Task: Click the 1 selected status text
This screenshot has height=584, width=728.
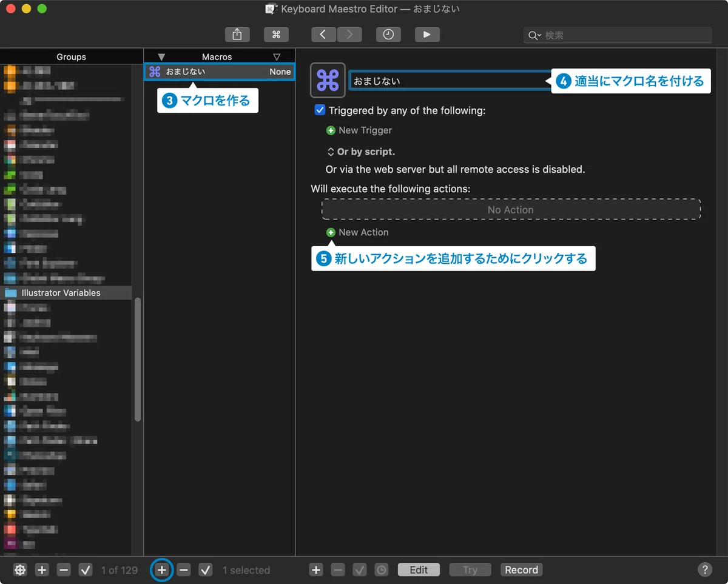Action: [246, 570]
